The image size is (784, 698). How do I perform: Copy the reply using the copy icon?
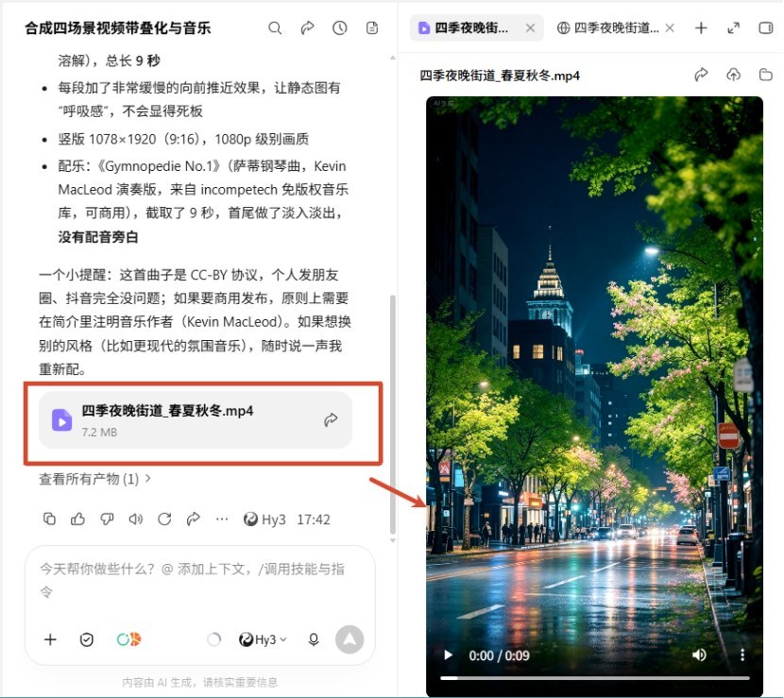point(49,519)
